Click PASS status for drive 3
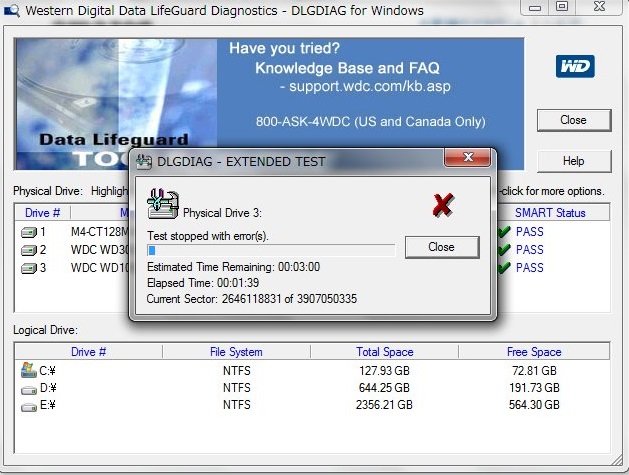Image resolution: width=629 pixels, height=475 pixels. point(530,268)
